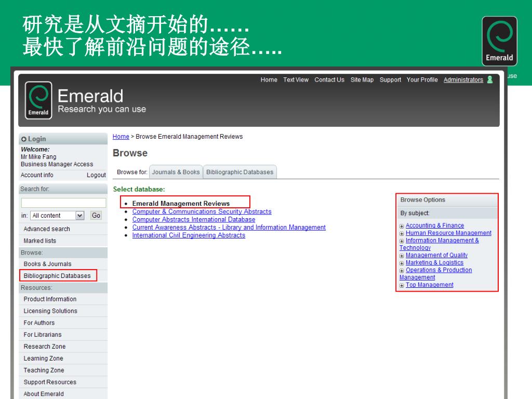Image resolution: width=532 pixels, height=399 pixels.
Task: Expand the Top Management subject
Action: pos(402,285)
